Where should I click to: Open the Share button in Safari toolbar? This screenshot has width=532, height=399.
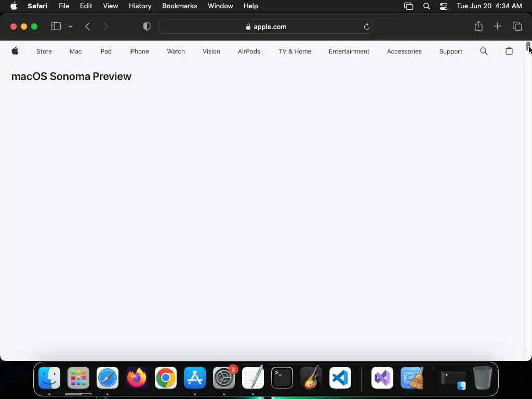pyautogui.click(x=478, y=26)
